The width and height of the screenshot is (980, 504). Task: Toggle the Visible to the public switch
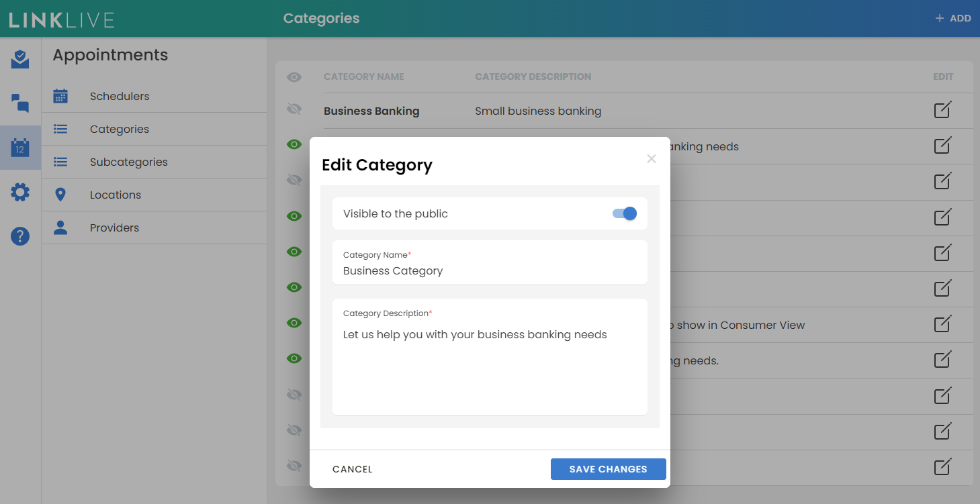coord(624,213)
